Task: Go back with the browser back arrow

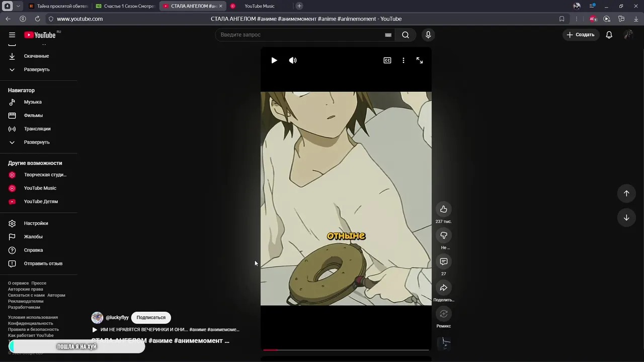Action: 8,19
